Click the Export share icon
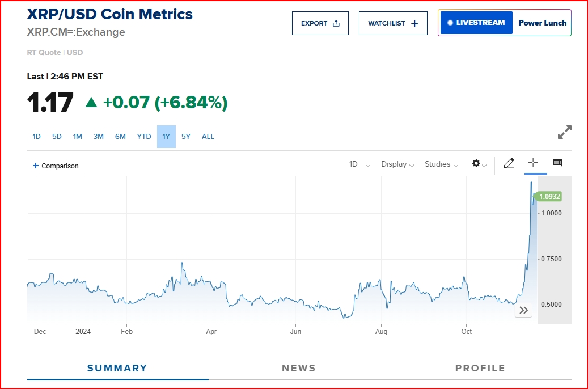This screenshot has width=588, height=389. click(336, 23)
